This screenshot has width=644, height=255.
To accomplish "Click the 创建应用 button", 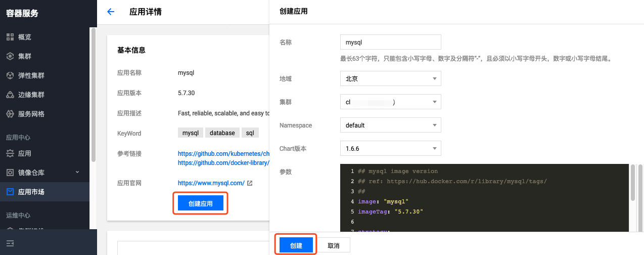I will point(201,203).
